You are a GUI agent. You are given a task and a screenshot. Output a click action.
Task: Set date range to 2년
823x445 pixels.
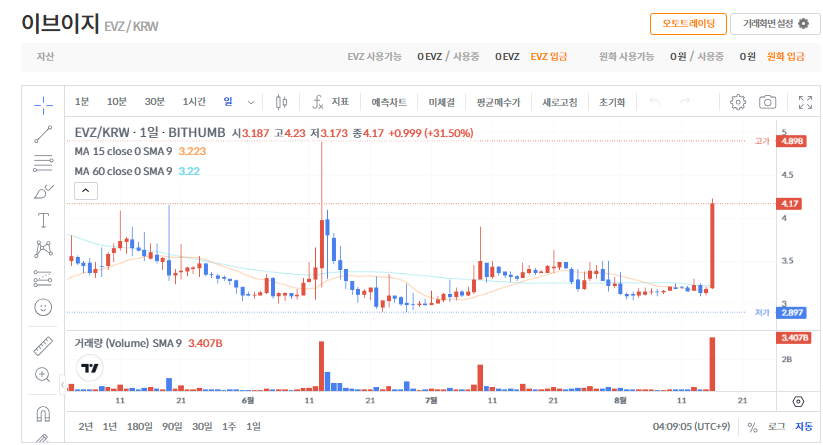[86, 427]
